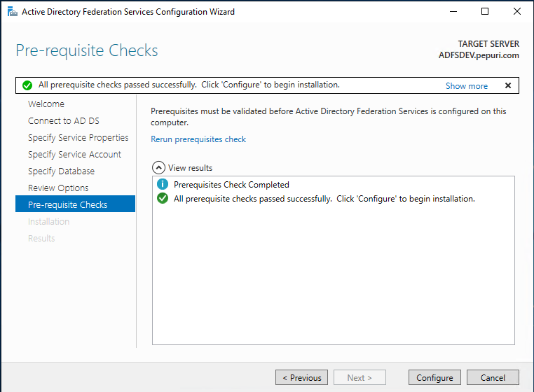This screenshot has width=534, height=392.
Task: Go to the Welcome step
Action: pyautogui.click(x=46, y=104)
